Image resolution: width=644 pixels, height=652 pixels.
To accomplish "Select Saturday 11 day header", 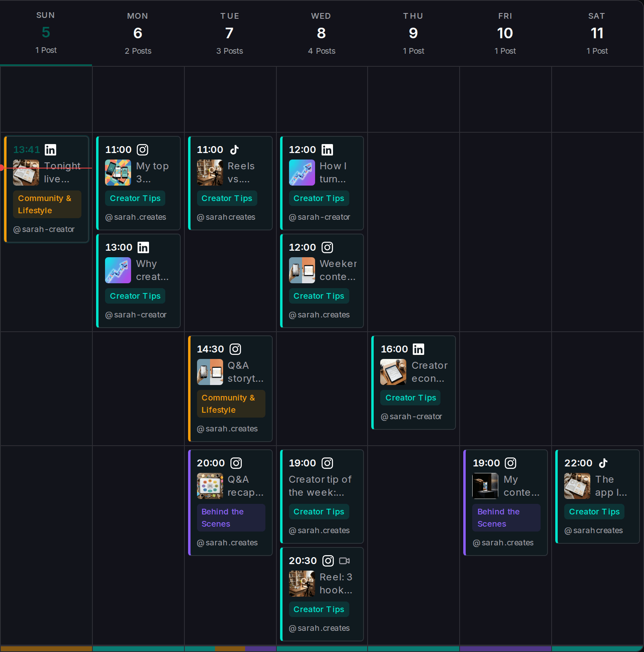I will coord(597,33).
